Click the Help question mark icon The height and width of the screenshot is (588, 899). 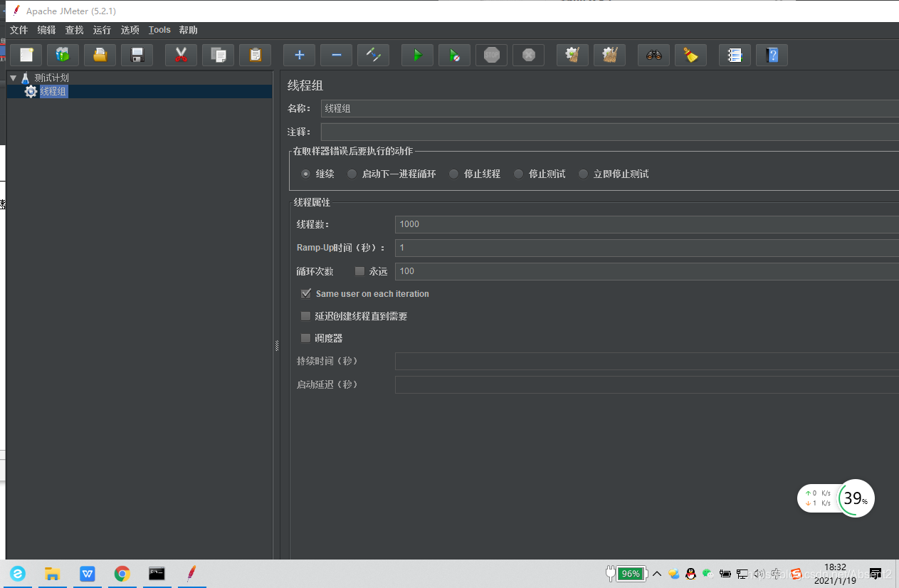pos(772,55)
